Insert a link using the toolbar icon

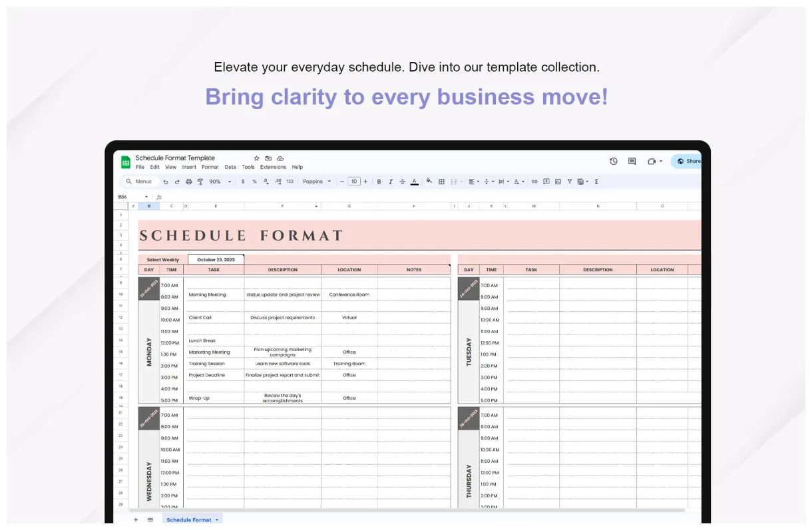click(x=534, y=182)
